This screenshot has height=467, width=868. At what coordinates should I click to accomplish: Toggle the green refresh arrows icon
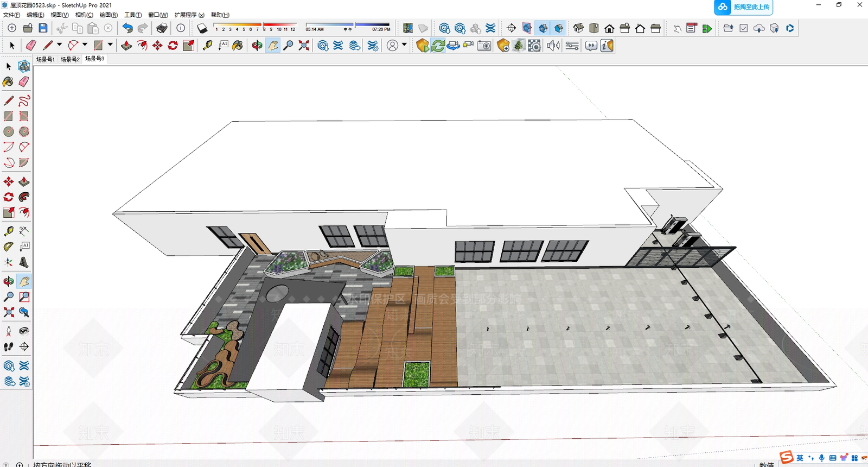[x=438, y=46]
